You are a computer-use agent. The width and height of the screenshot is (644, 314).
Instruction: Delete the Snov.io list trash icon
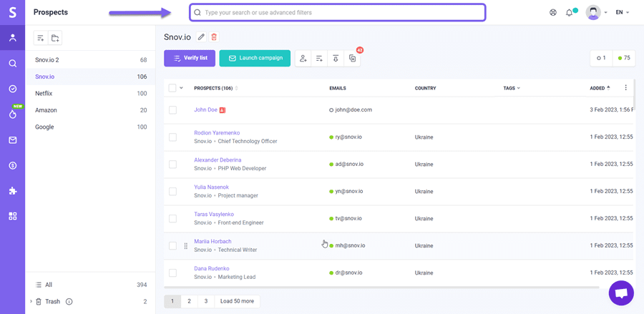tap(213, 37)
